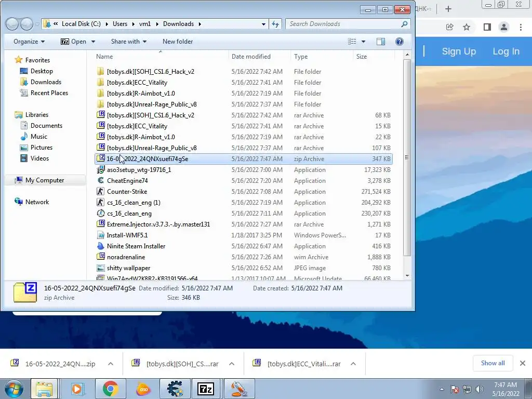The height and width of the screenshot is (399, 532).
Task: Click Show all downloads button
Action: tap(493, 363)
